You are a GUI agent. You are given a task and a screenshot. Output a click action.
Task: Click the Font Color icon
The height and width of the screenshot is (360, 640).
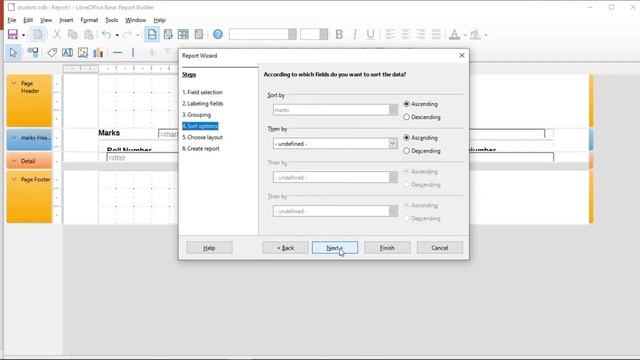[x=454, y=35]
